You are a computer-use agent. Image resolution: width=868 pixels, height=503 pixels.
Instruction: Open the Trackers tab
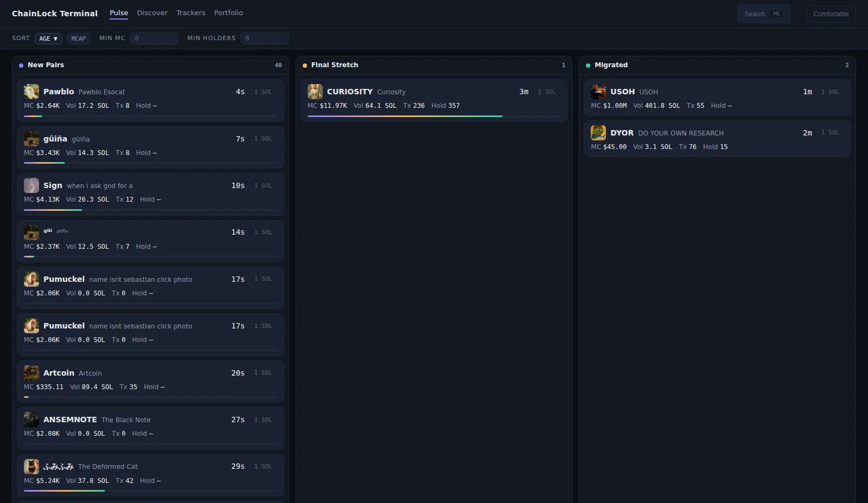point(191,12)
